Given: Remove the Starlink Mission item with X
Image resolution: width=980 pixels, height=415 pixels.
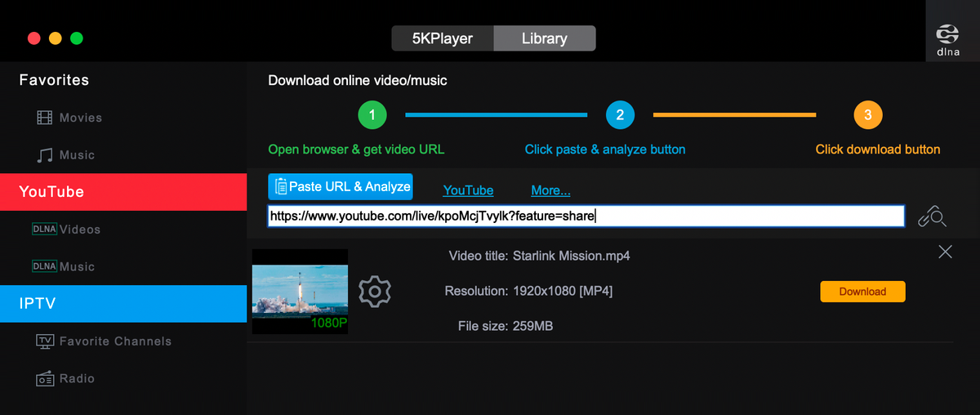Looking at the screenshot, I should point(945,252).
